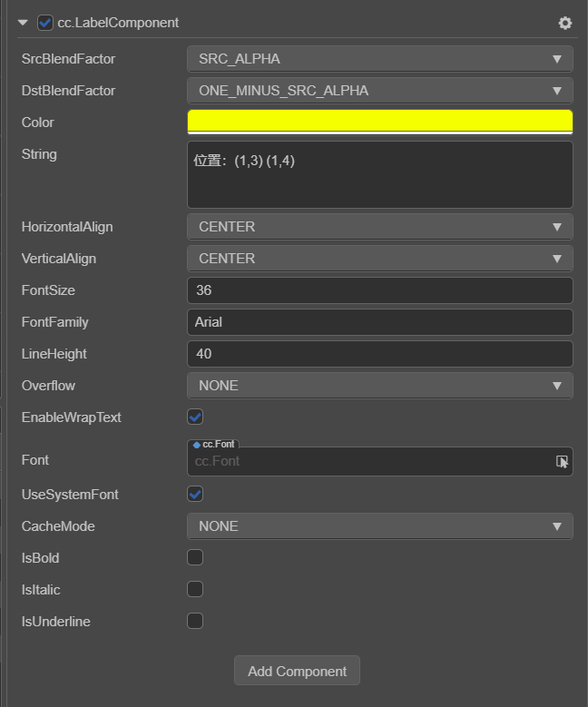This screenshot has height=707, width=588.
Task: Enable the IsItalic checkbox
Action: point(195,589)
